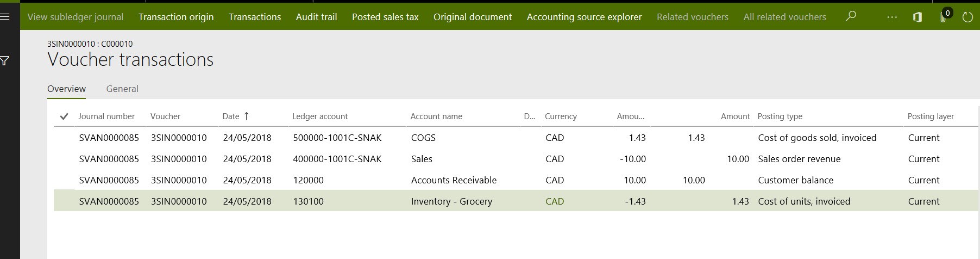This screenshot has height=259, width=980.
Task: Click the Posted sales tax button
Action: (x=385, y=17)
